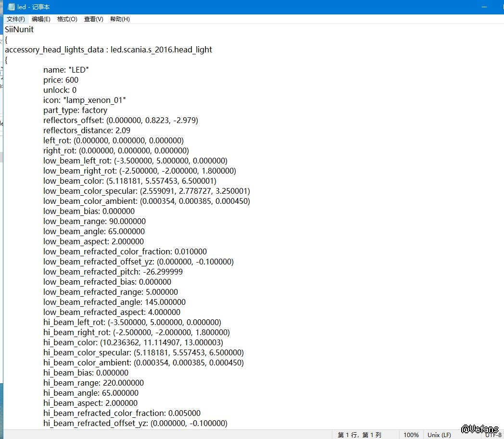Image resolution: width=504 pixels, height=439 pixels.
Task: Click the low_beam_angle: 65.000000 line
Action: coord(94,231)
